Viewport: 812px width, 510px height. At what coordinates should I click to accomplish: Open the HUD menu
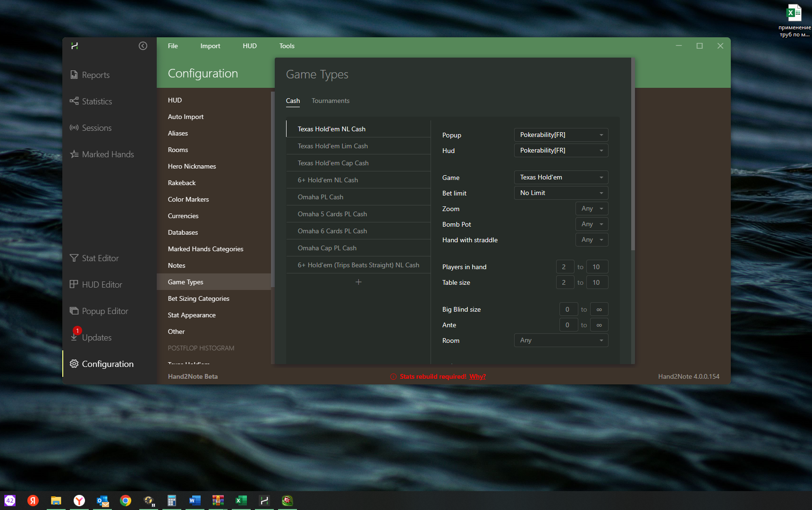point(250,46)
